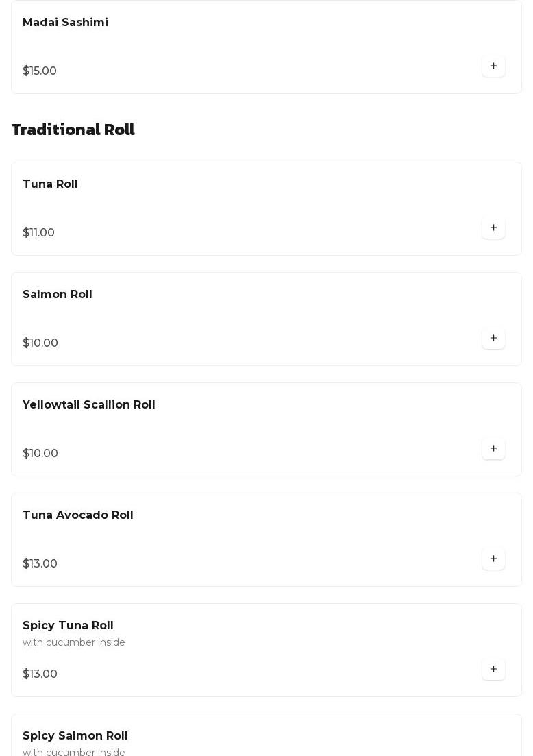Click Spicy Tuna Roll cucumber description
The height and width of the screenshot is (756, 533).
click(x=74, y=643)
